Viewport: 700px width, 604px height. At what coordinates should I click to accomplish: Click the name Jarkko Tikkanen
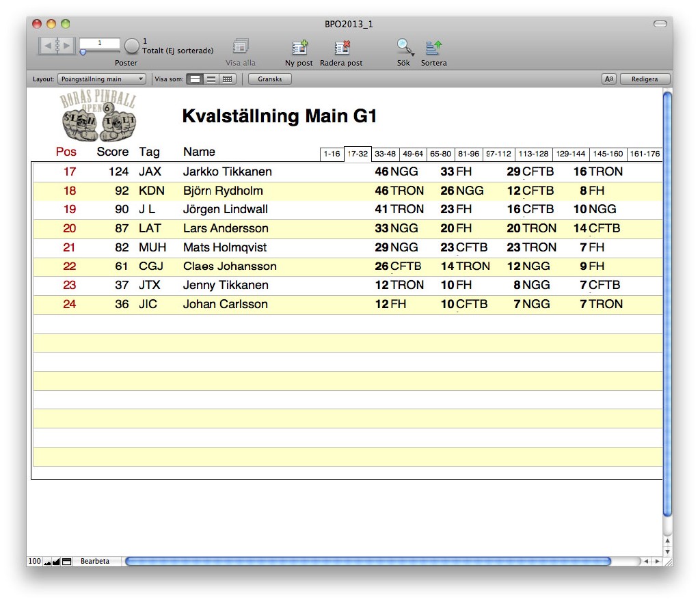click(x=227, y=171)
